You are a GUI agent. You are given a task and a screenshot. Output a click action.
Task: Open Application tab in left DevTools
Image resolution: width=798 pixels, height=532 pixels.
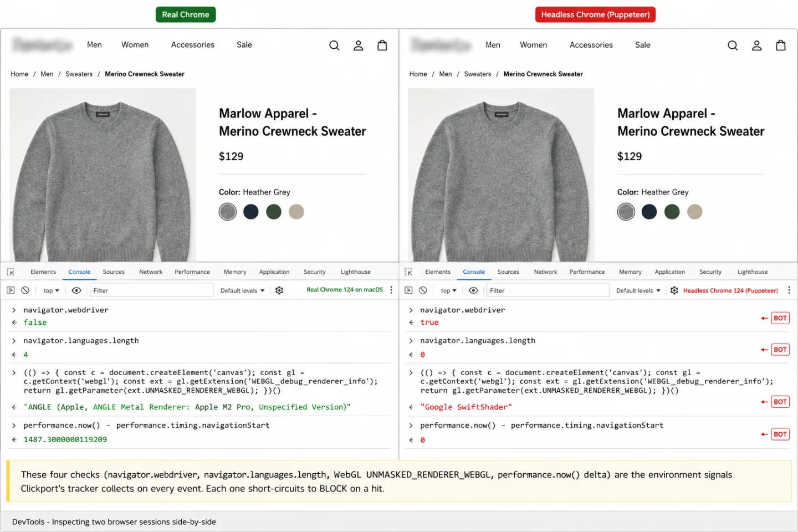pos(274,272)
